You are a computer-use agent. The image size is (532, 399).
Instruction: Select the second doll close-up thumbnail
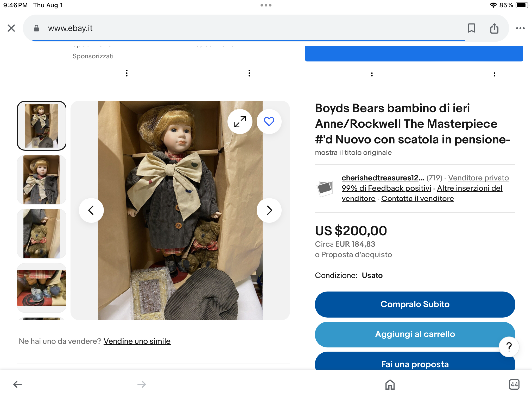[x=42, y=180]
